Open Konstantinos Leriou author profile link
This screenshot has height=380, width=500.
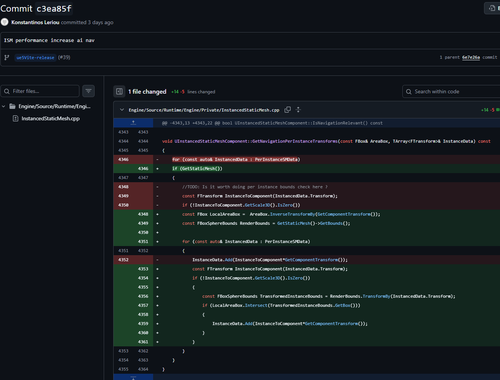coord(35,22)
